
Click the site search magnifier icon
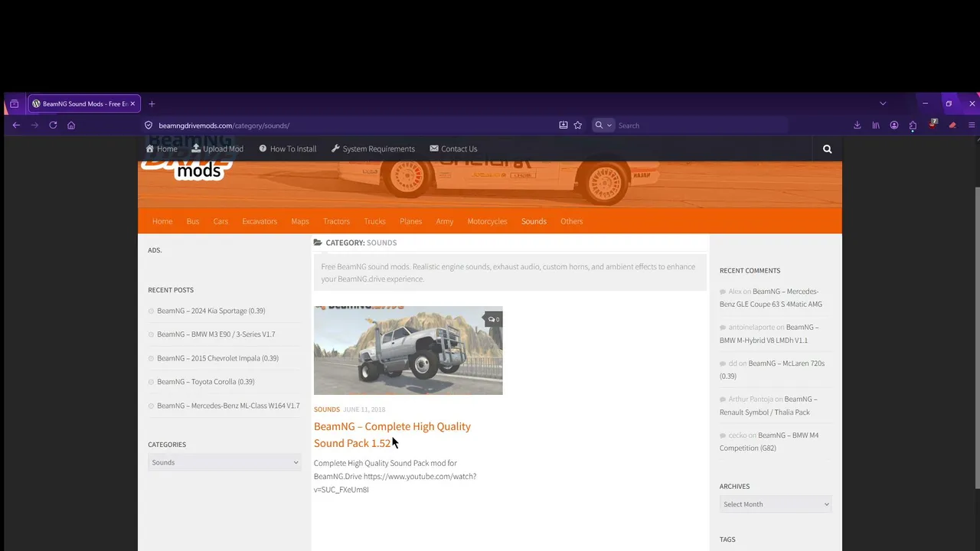click(x=827, y=149)
